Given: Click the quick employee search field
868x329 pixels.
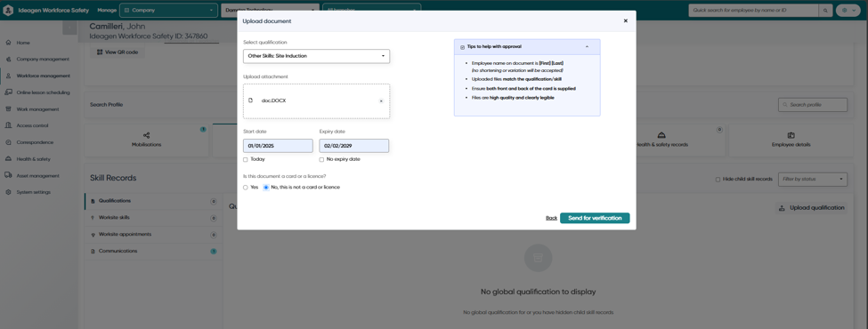Looking at the screenshot, I should [x=753, y=11].
